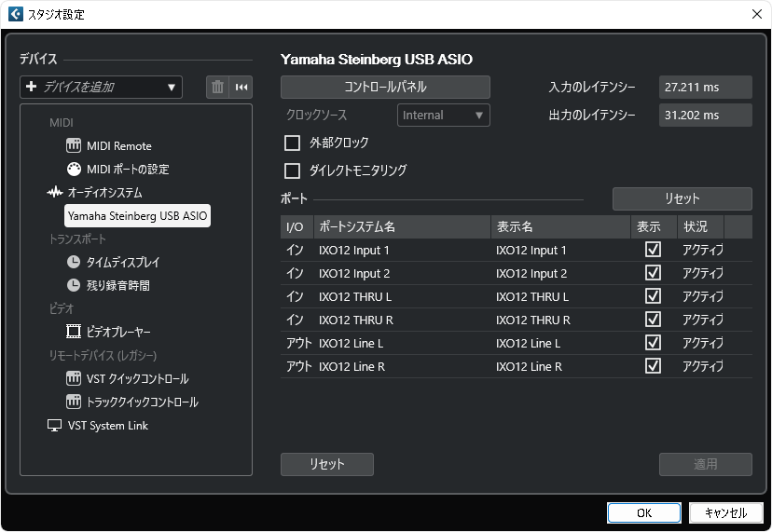The width and height of the screenshot is (772, 532).
Task: Select VST クイックコントロール entry
Action: point(138,378)
